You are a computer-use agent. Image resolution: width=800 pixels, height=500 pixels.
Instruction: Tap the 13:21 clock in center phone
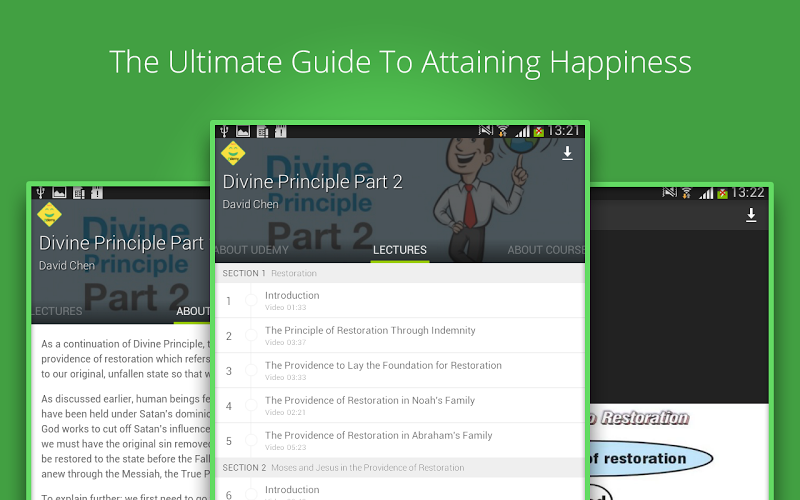(563, 131)
